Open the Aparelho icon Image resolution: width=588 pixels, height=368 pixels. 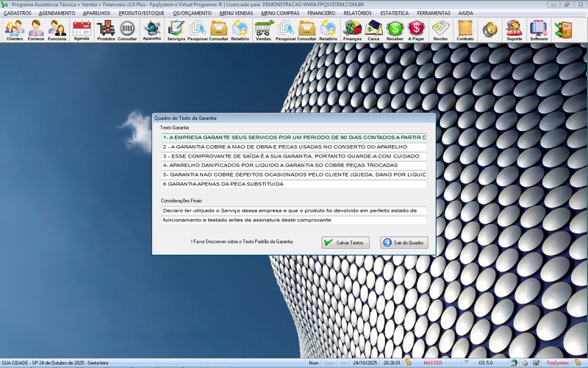[x=152, y=30]
